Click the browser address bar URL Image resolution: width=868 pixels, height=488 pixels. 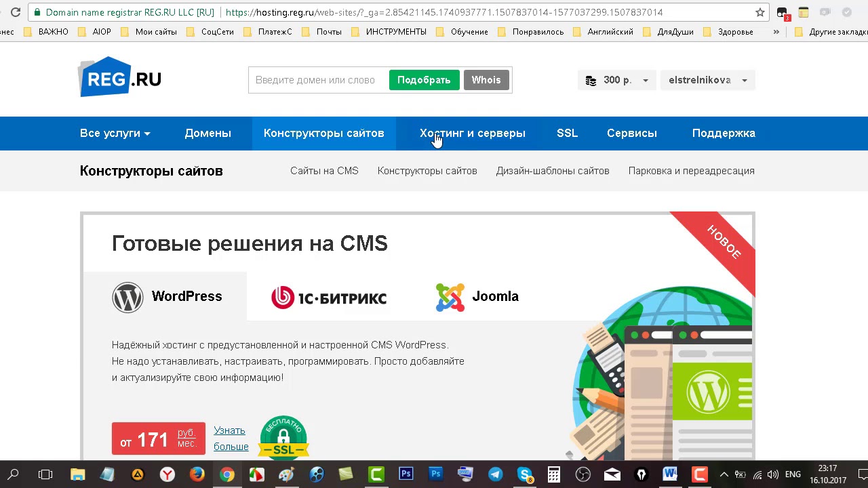(444, 12)
